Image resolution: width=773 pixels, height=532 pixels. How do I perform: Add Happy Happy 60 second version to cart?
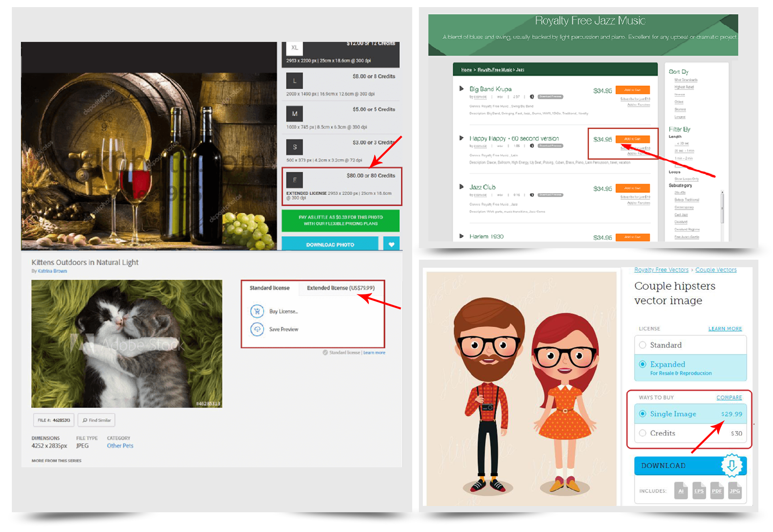pos(632,139)
